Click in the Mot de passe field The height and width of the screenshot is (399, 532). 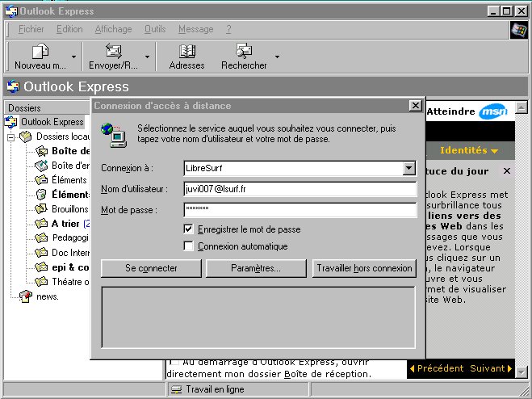[x=300, y=209]
